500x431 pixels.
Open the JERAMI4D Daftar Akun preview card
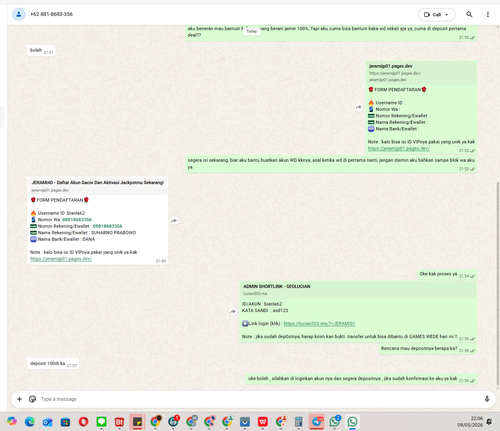pyautogui.click(x=97, y=186)
